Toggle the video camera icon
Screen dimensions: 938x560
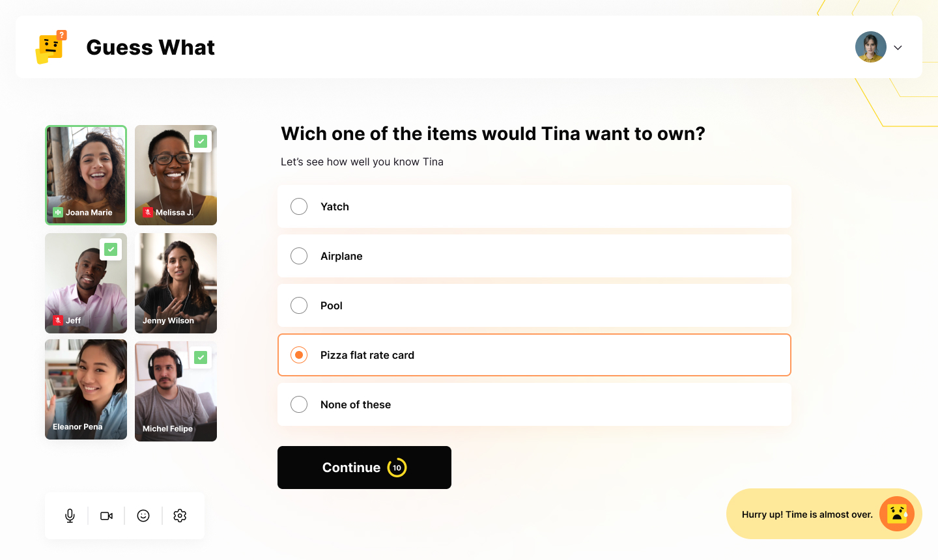[x=107, y=516]
